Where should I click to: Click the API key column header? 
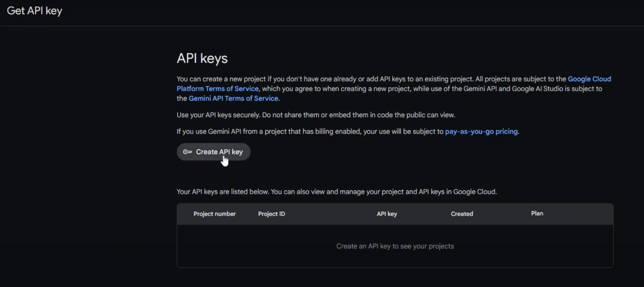pos(387,214)
